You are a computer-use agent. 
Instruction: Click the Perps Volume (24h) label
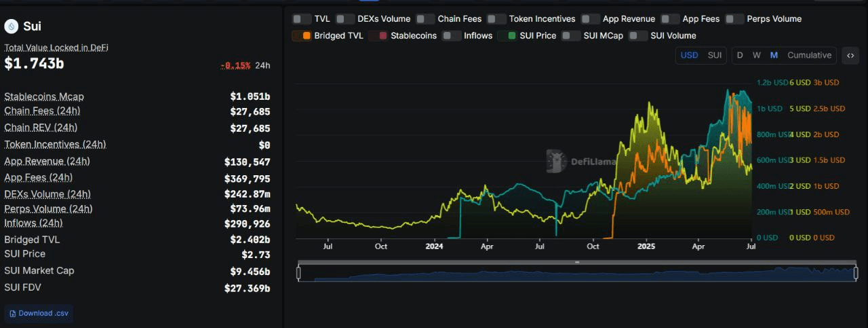tap(48, 209)
